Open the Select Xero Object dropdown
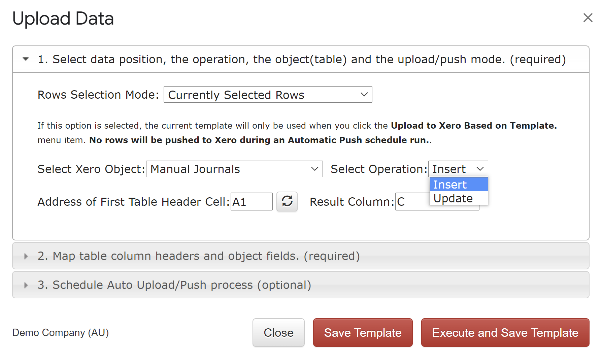602x364 pixels. tap(234, 169)
